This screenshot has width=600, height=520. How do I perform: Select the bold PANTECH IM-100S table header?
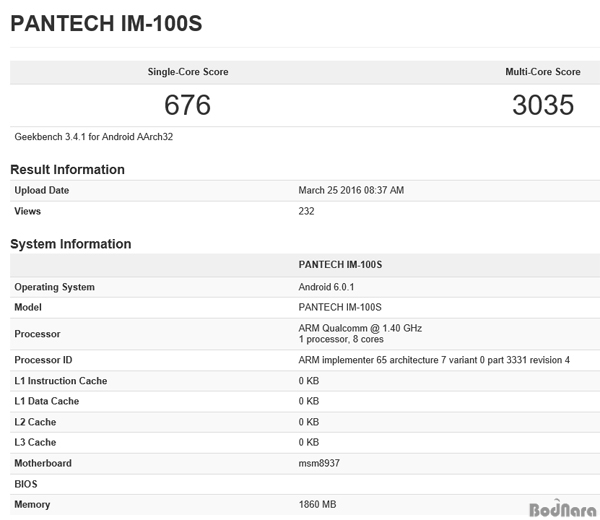(x=340, y=265)
